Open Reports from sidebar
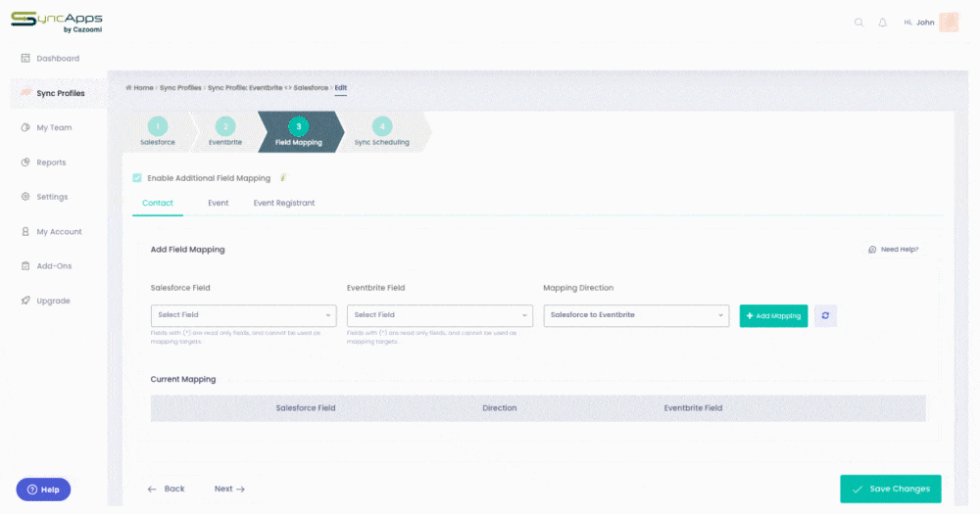 tap(51, 163)
